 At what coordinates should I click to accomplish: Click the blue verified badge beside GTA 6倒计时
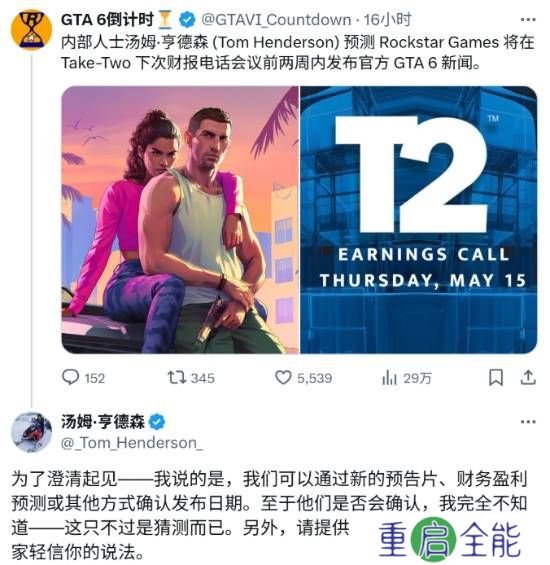(187, 19)
